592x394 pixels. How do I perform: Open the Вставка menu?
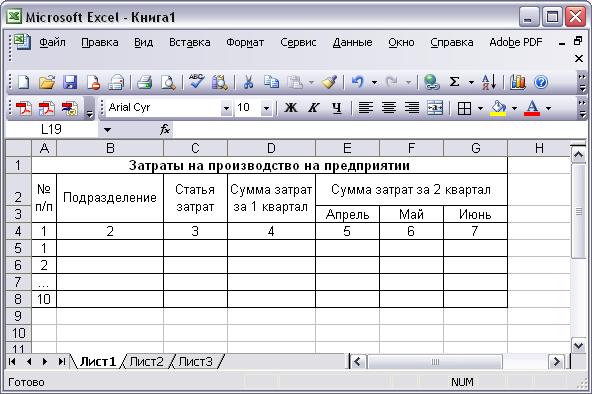click(190, 42)
